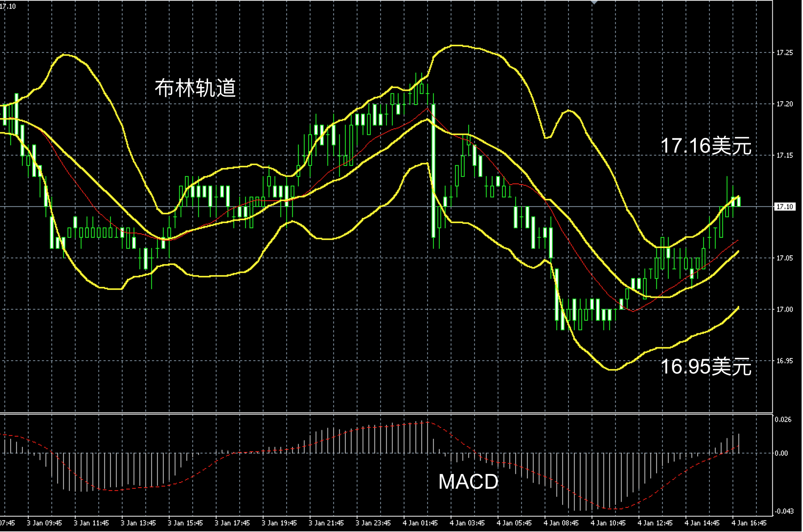The image size is (803, 532).
Task: Click the current price tag 17.10
Action: click(785, 207)
